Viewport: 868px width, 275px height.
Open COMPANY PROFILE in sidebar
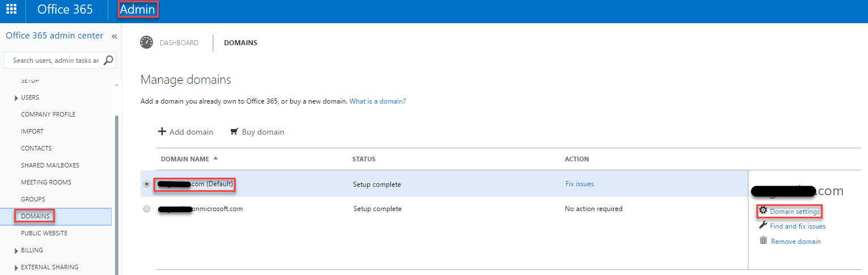(48, 114)
